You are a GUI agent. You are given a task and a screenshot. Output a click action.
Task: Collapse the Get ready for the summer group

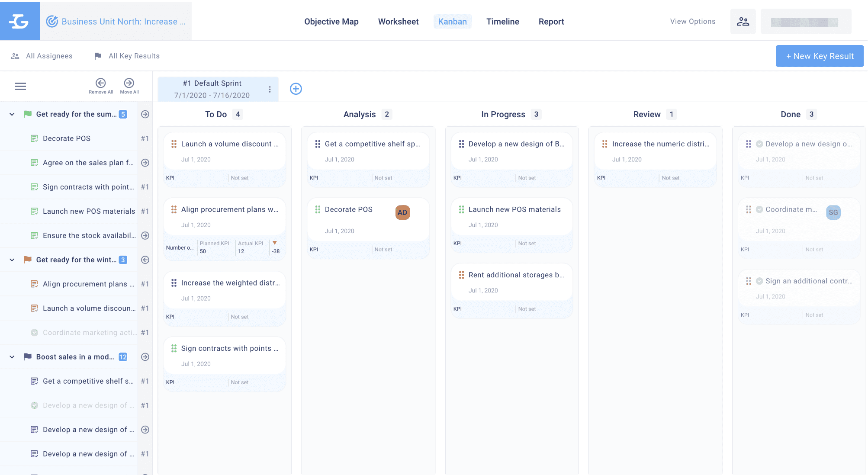click(12, 114)
